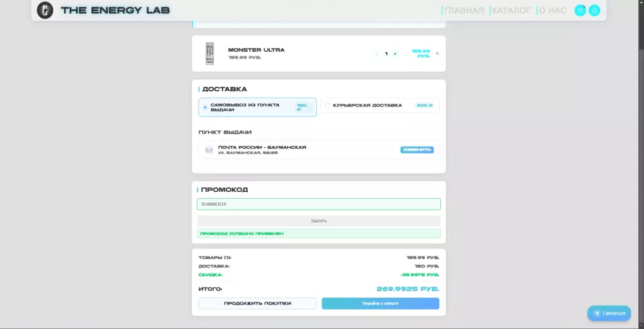Click the Monster Ultra can thumbnail
The image size is (644, 329).
click(x=210, y=53)
